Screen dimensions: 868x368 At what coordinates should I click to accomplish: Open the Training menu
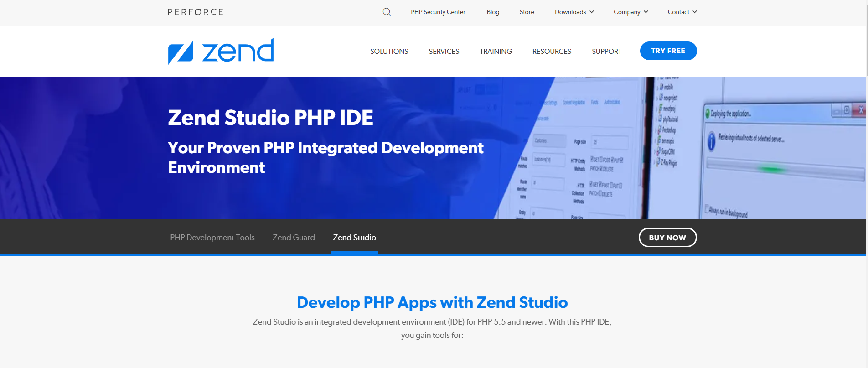tap(496, 51)
